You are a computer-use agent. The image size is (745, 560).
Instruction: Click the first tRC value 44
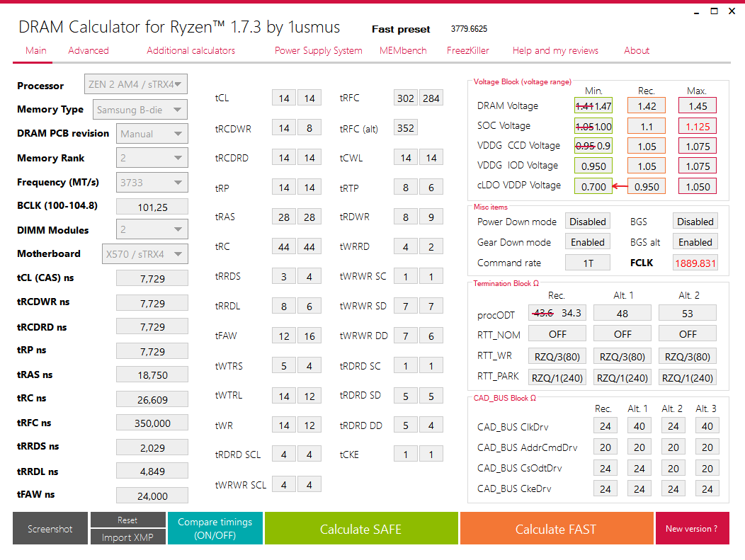[x=284, y=246]
